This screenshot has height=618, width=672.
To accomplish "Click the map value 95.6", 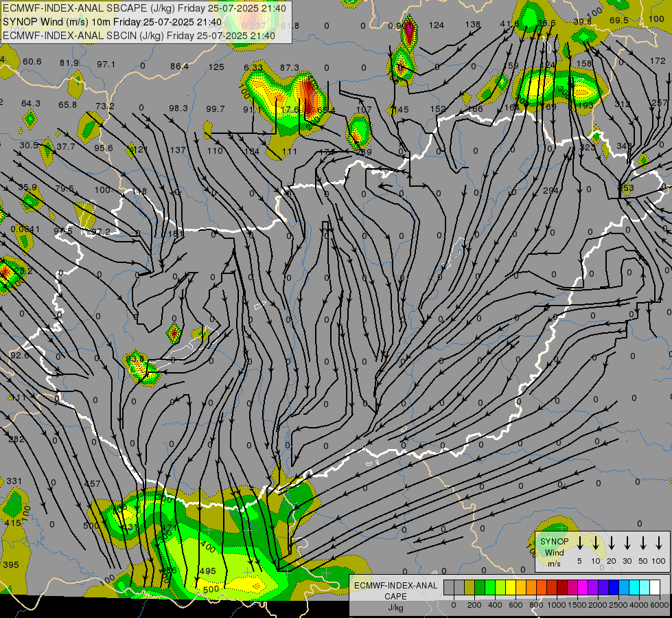I will 103,148.
